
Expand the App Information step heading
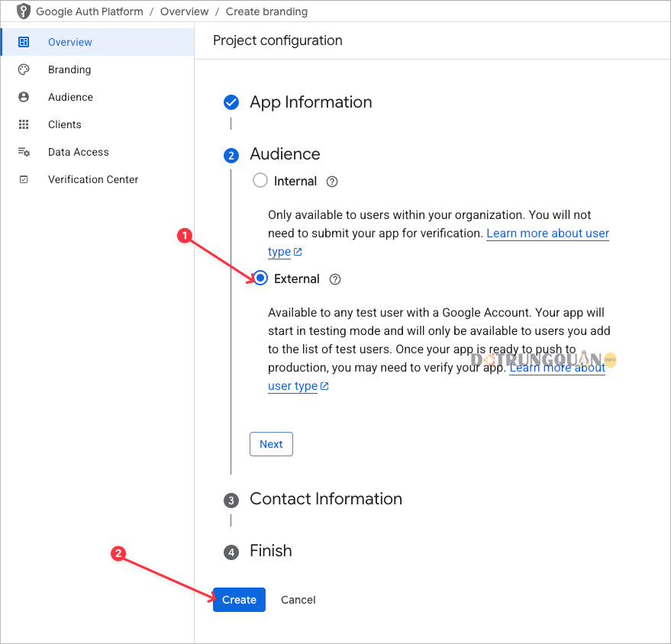pos(311,102)
